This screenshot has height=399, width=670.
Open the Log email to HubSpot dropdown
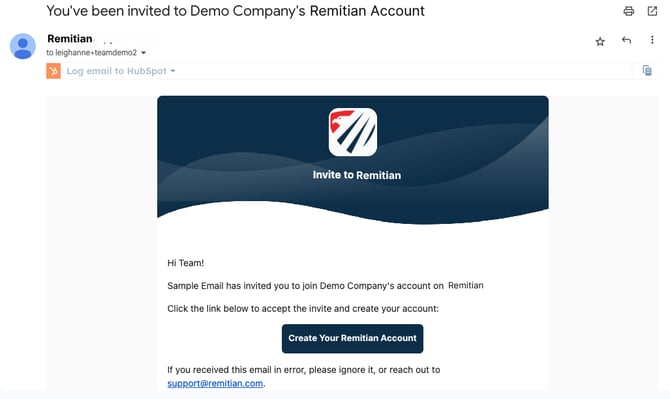click(x=120, y=71)
